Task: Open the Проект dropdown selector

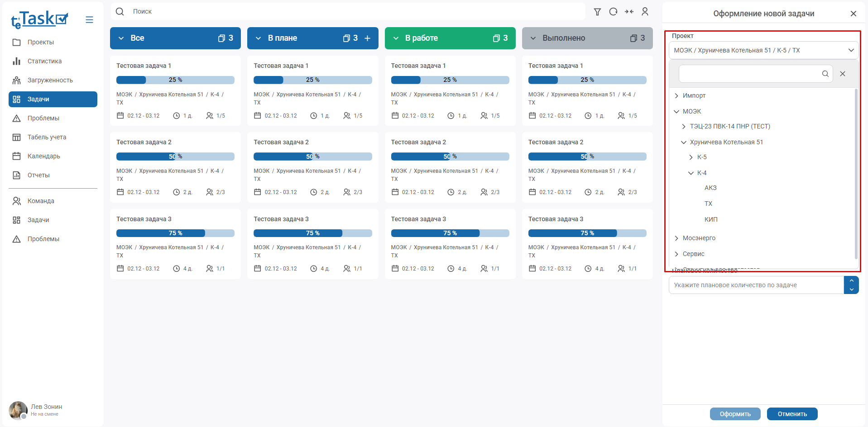Action: coord(763,50)
